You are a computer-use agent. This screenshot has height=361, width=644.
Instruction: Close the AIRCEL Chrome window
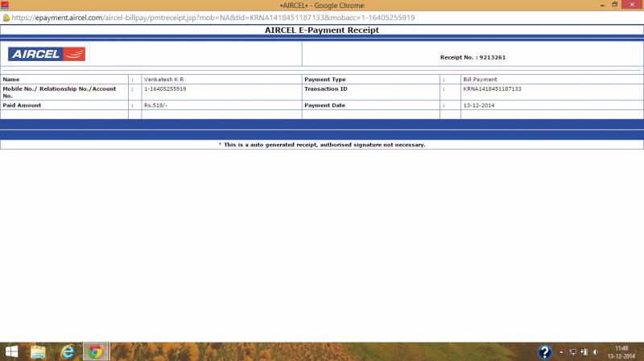pos(633,5)
